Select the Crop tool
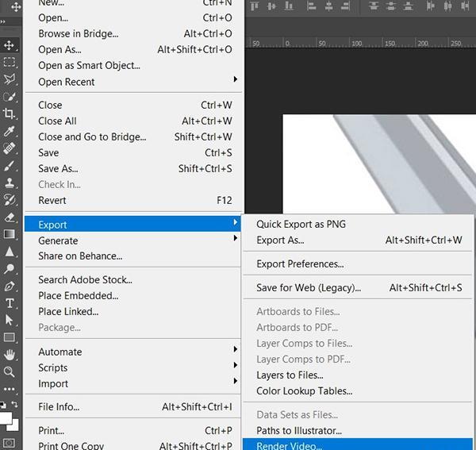 click(x=9, y=113)
